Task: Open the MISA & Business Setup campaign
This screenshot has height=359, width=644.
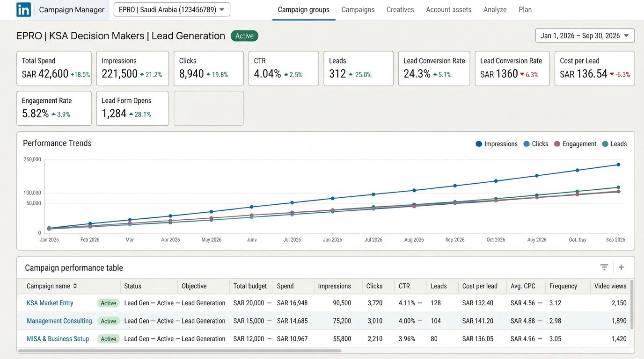Action: tap(58, 339)
